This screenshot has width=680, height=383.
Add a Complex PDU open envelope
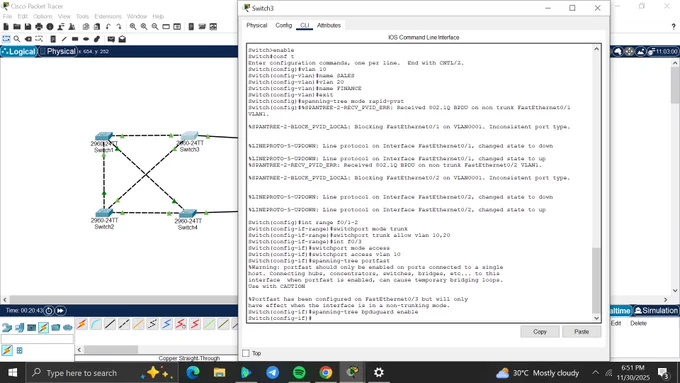tap(122, 39)
